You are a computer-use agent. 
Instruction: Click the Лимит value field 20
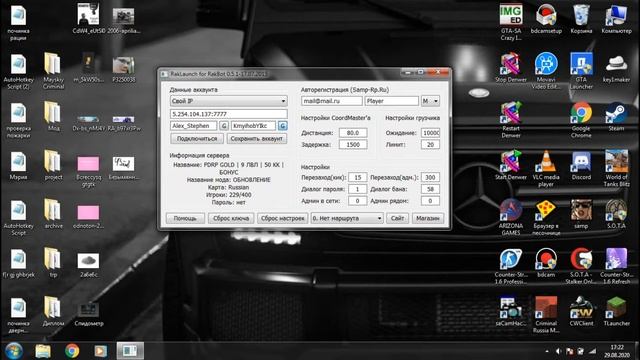430,144
